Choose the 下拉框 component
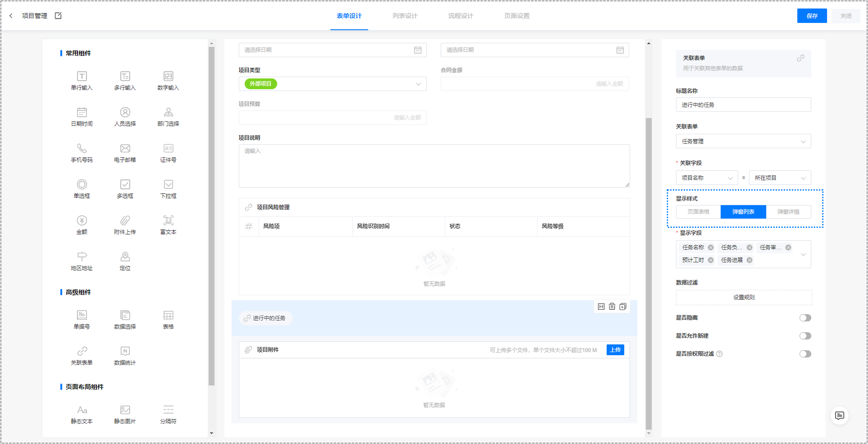868x444 pixels. tap(168, 189)
